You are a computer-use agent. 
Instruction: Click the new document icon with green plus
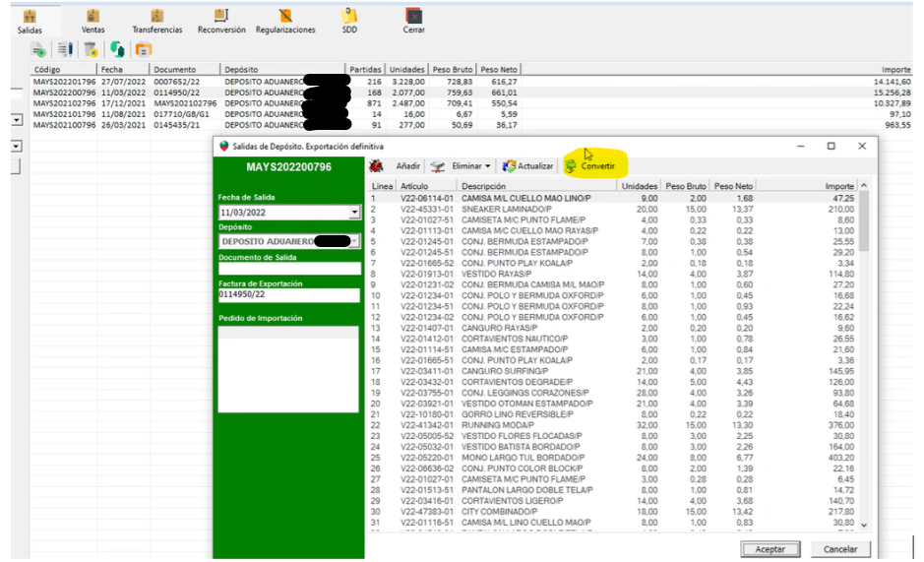point(39,49)
